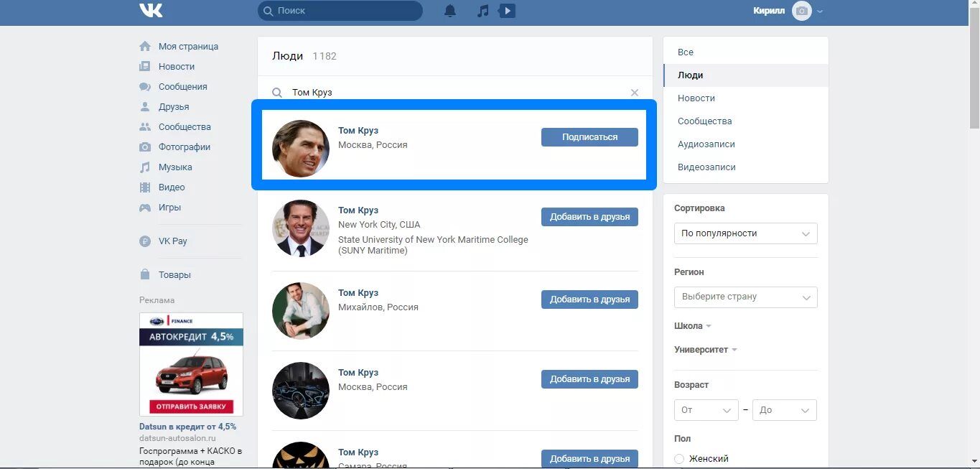Click the Datsun car ad image
Image resolution: width=980 pixels, height=469 pixels.
[191, 364]
